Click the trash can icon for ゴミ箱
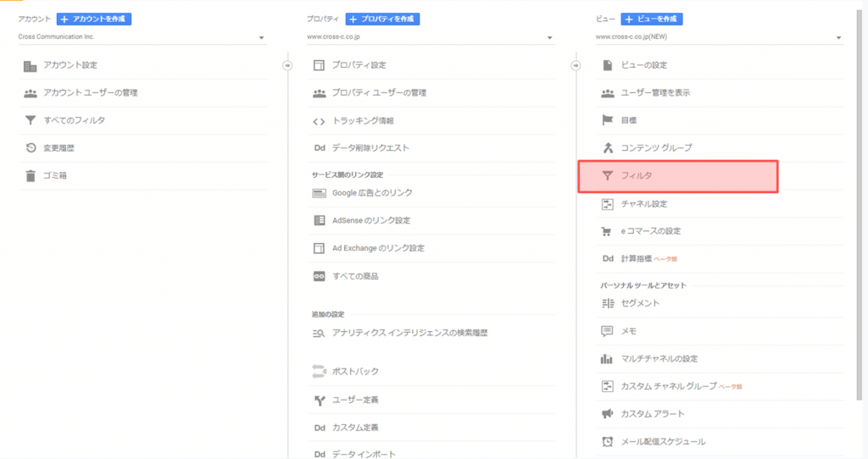Viewport: 868px width, 459px height. pyautogui.click(x=31, y=176)
